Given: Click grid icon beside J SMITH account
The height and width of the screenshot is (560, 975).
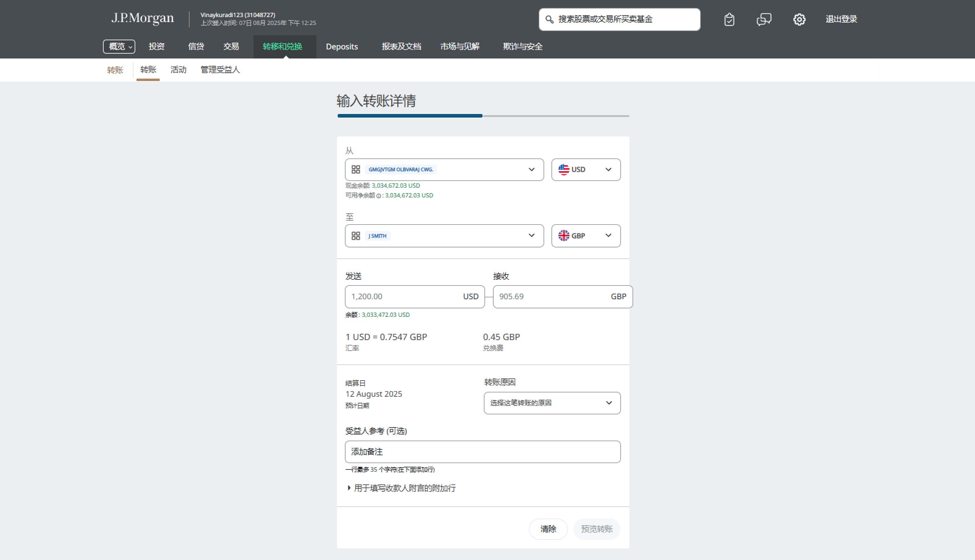Looking at the screenshot, I should (x=356, y=236).
